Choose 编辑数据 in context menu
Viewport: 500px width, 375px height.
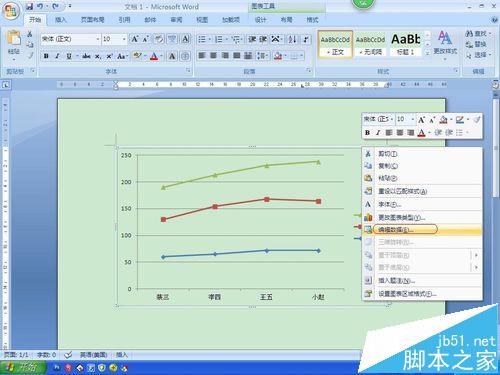click(422, 229)
